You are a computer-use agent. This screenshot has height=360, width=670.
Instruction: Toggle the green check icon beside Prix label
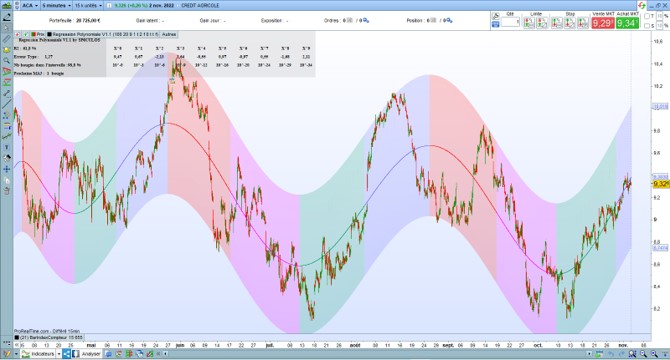(26, 34)
